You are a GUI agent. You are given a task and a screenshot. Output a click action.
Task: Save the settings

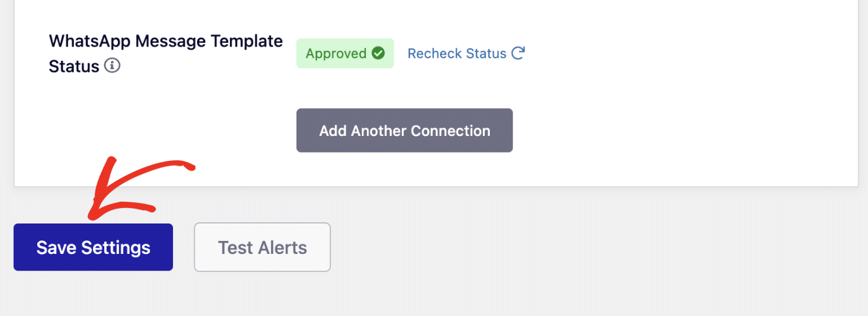[x=93, y=247]
